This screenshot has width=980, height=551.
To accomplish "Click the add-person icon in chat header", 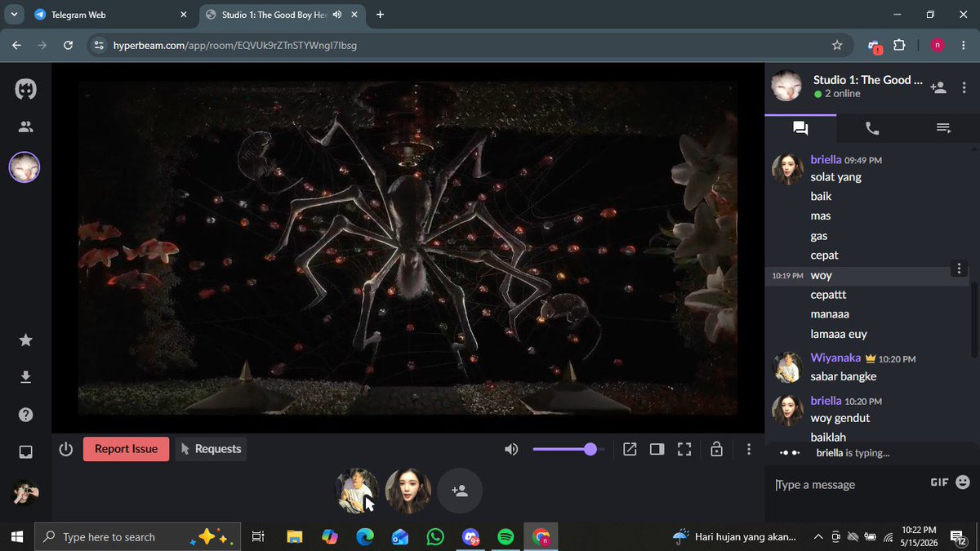I will click(x=938, y=87).
